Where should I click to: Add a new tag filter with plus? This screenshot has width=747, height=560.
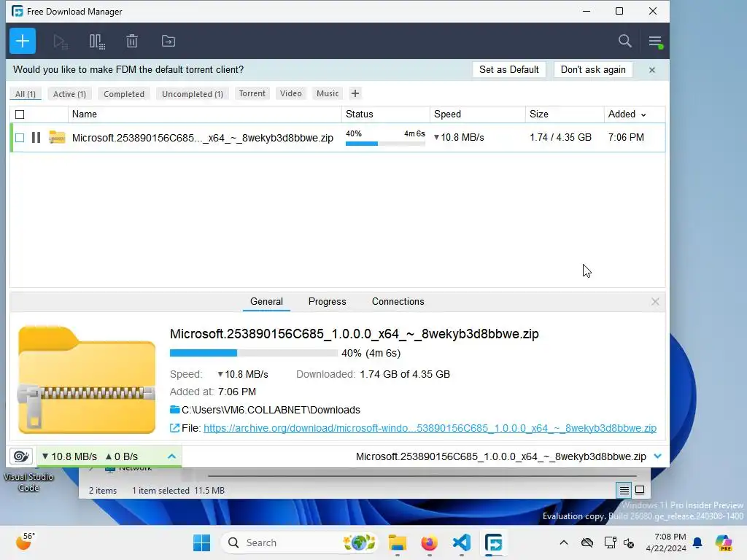click(355, 93)
